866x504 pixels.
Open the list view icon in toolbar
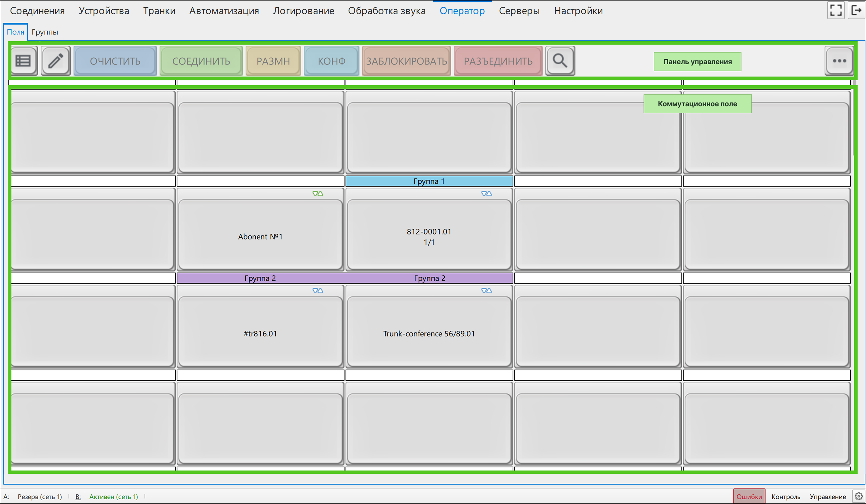[x=23, y=61]
